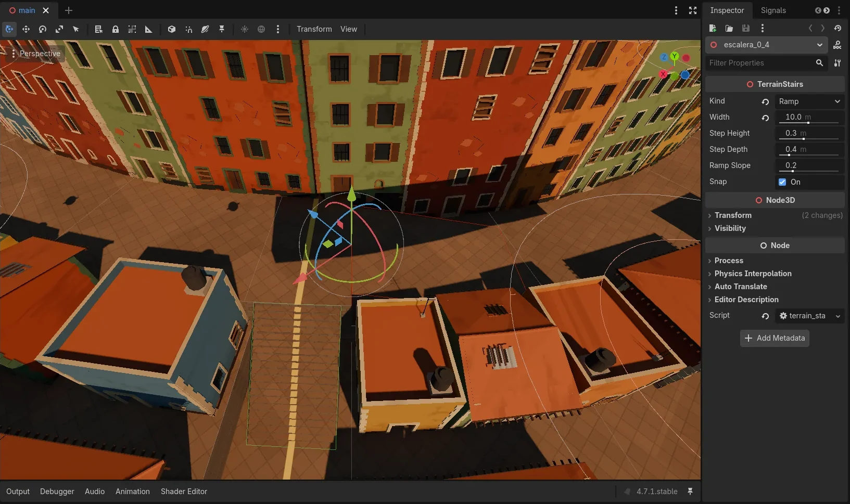
Task: Reset the Width property to default
Action: point(765,118)
